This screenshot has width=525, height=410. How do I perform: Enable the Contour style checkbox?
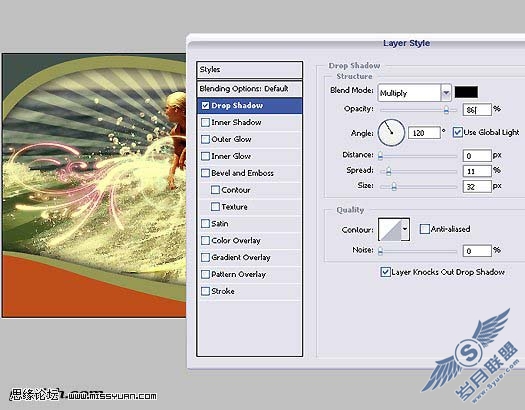click(x=215, y=190)
